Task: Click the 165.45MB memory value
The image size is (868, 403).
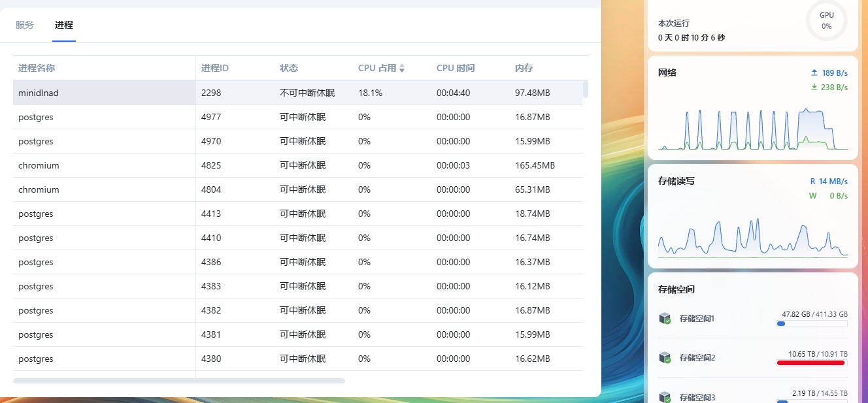Action: (535, 165)
